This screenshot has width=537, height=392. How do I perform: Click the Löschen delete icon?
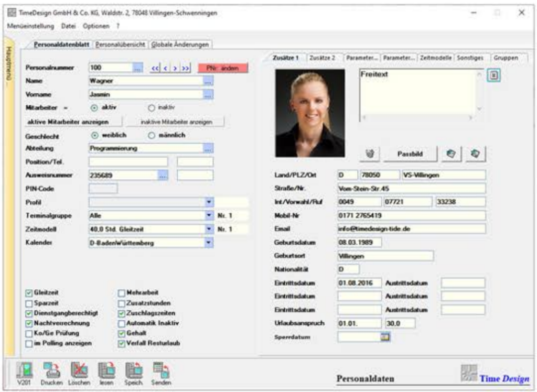point(79,370)
